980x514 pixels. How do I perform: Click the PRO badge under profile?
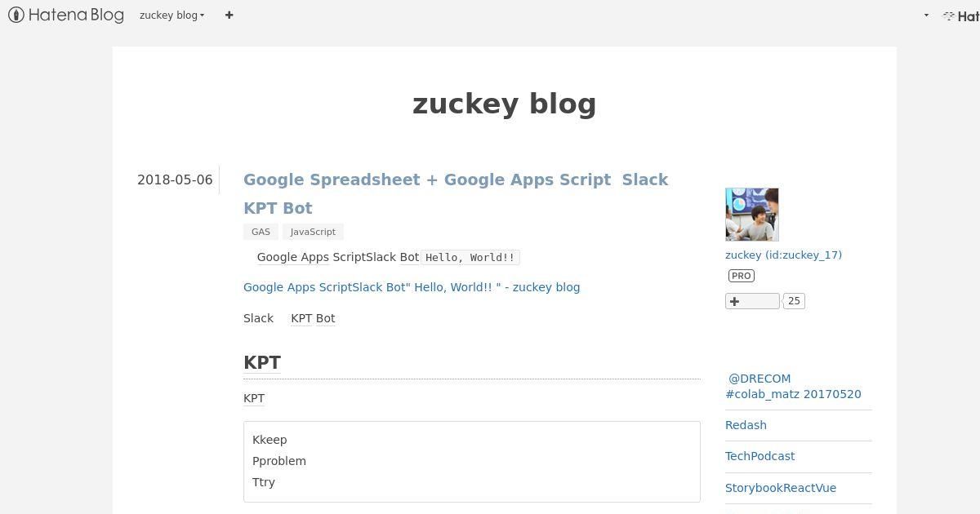[742, 276]
